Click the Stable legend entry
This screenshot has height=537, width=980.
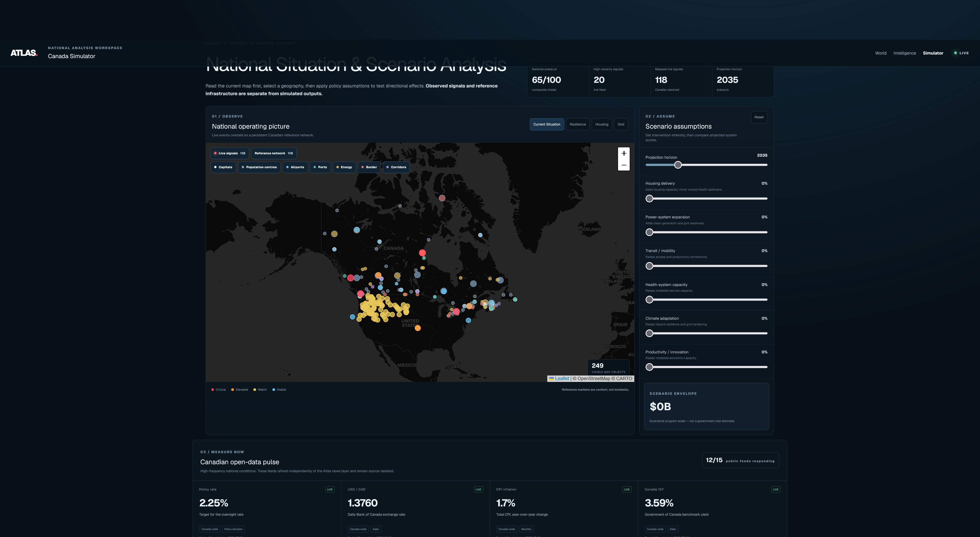(279, 390)
